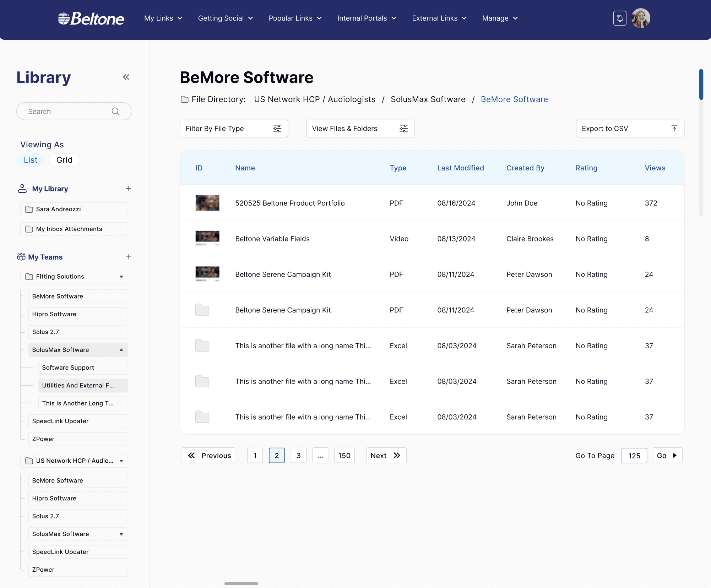Go to the Previous page
This screenshot has height=588, width=711.
click(208, 456)
